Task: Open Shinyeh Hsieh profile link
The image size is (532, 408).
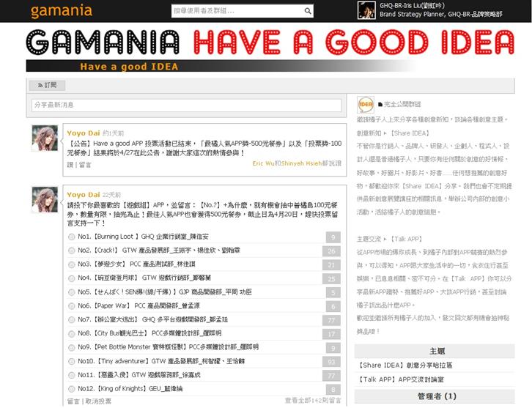Action: click(x=301, y=163)
